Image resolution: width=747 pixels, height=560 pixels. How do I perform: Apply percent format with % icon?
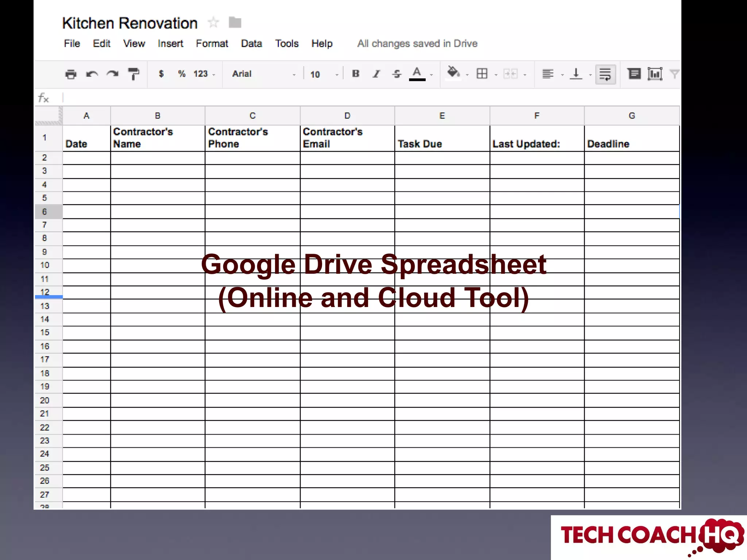182,74
